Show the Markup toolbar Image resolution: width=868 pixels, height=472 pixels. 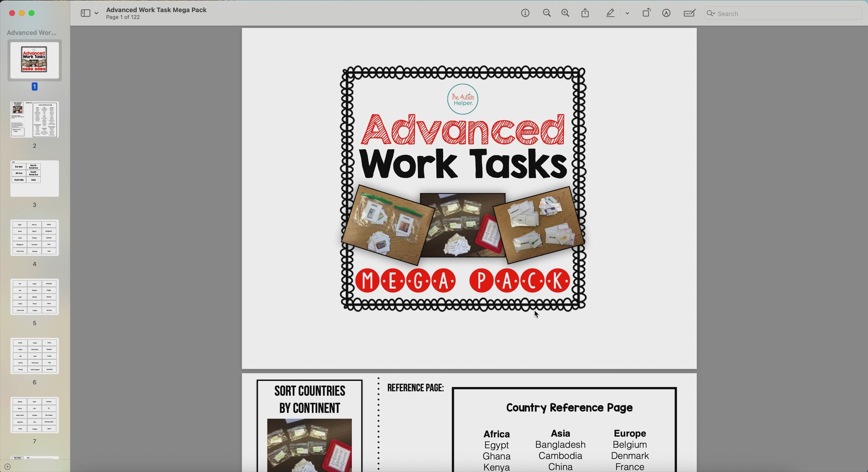(x=666, y=13)
